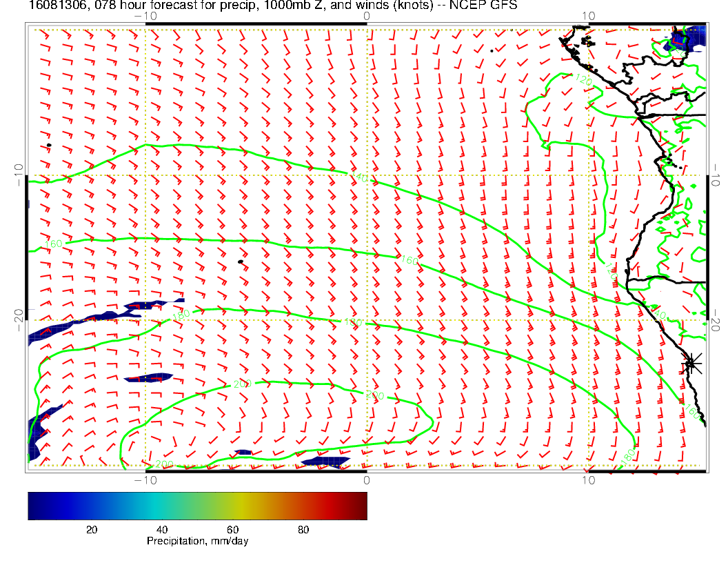Click the "60" tick label under the colorbar
This screenshot has height=563, width=728.
(232, 530)
